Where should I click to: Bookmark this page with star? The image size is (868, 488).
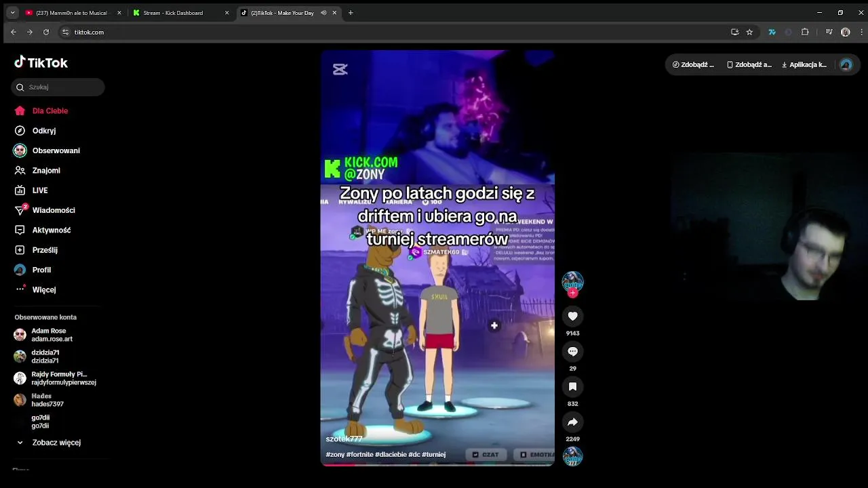pyautogui.click(x=749, y=32)
